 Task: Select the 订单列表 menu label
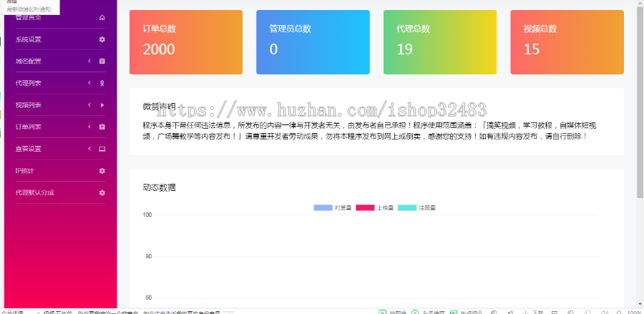coord(29,127)
